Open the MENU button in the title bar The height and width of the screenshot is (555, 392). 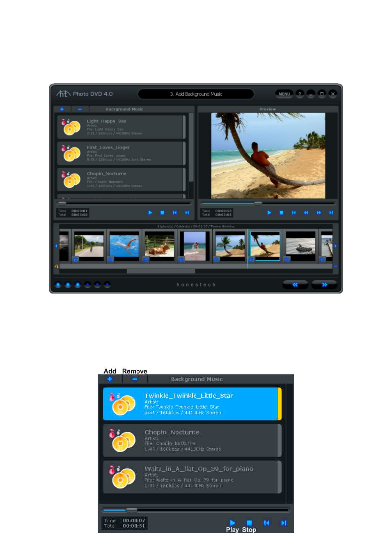(284, 94)
